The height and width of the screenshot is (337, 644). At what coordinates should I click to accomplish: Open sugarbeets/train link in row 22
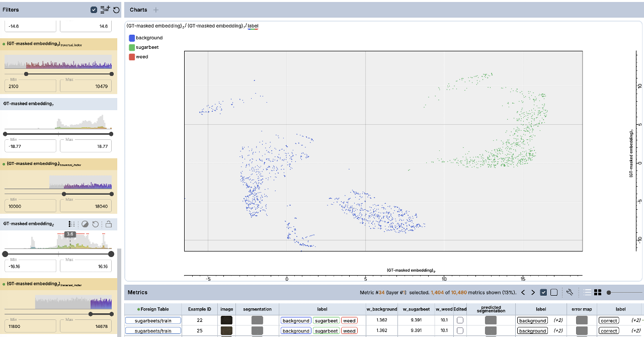click(153, 320)
